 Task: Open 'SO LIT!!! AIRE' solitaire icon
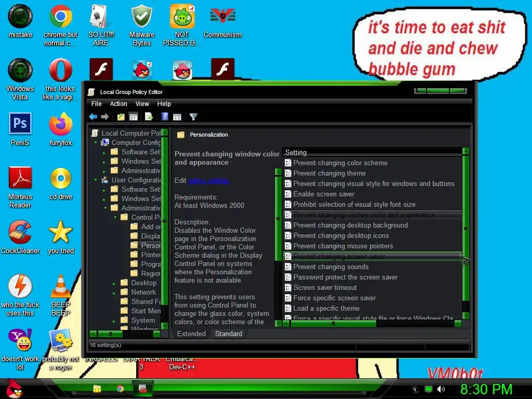[x=101, y=25]
